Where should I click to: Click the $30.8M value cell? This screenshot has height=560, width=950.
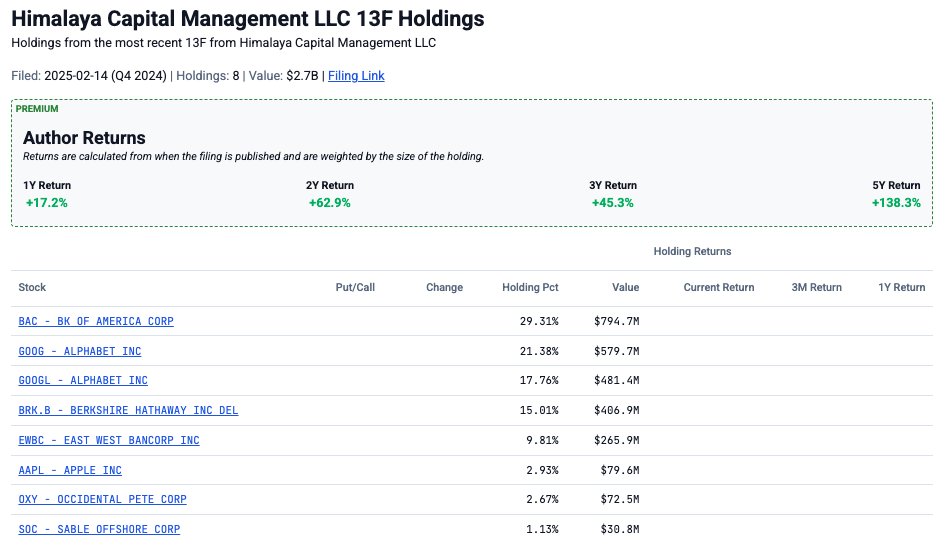tap(620, 529)
